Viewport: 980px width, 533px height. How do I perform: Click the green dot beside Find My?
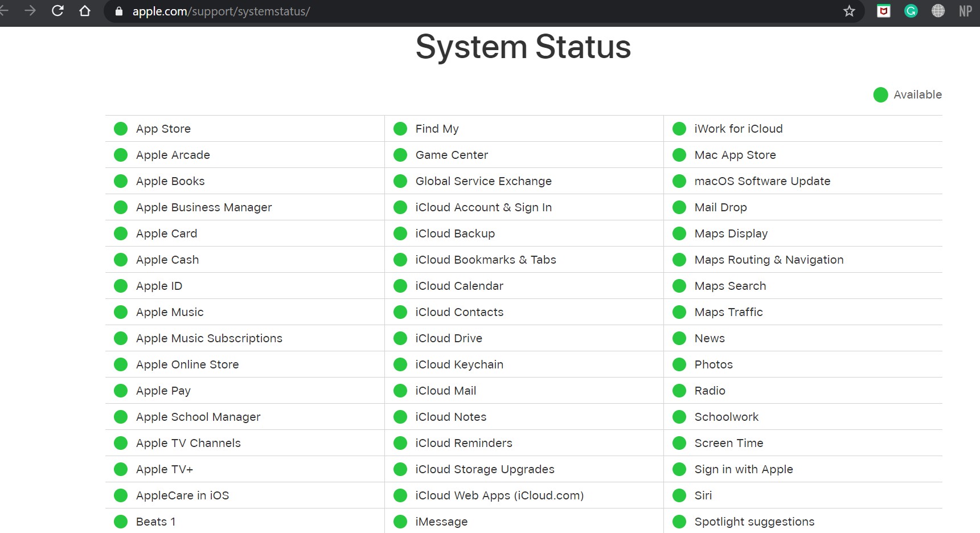pos(400,129)
